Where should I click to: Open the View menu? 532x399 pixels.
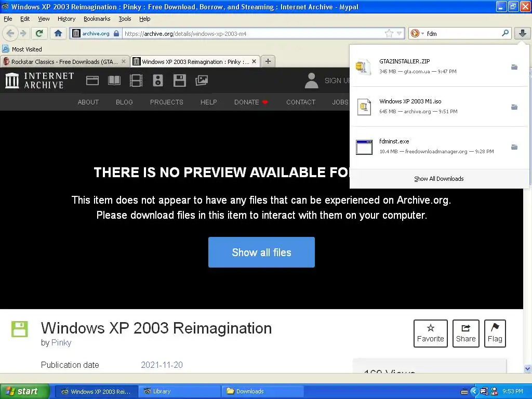click(44, 19)
